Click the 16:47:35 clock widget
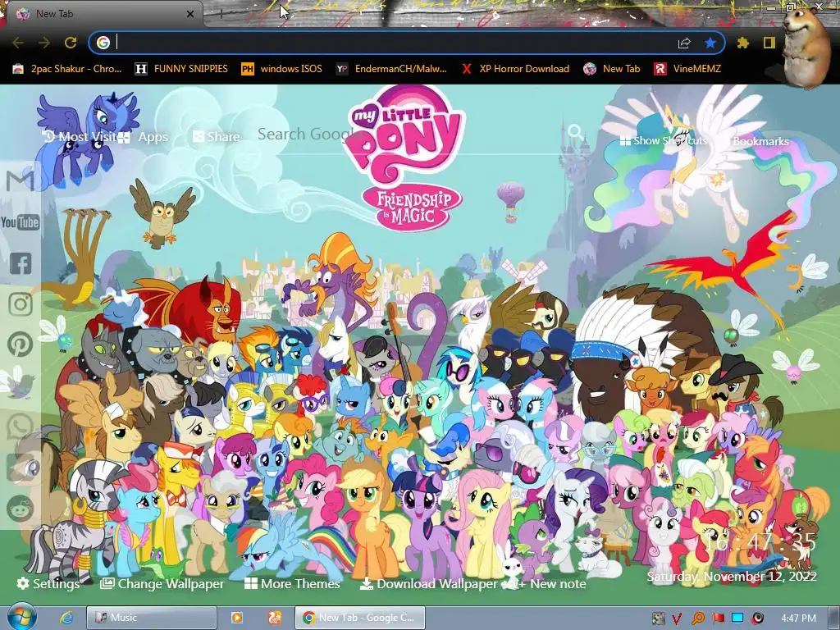The height and width of the screenshot is (630, 840). pos(760,542)
